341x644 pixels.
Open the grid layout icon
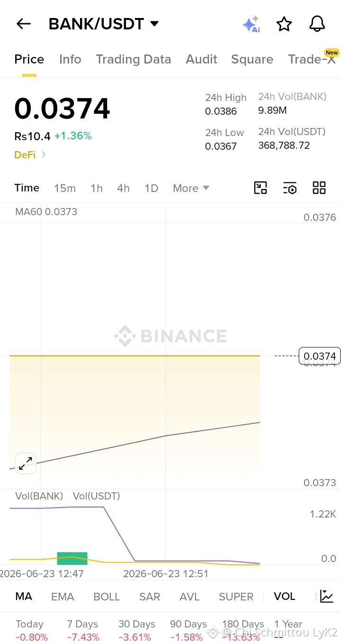319,188
